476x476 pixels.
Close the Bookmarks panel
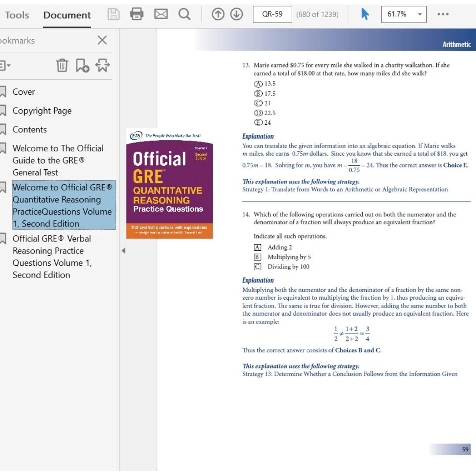[102, 40]
